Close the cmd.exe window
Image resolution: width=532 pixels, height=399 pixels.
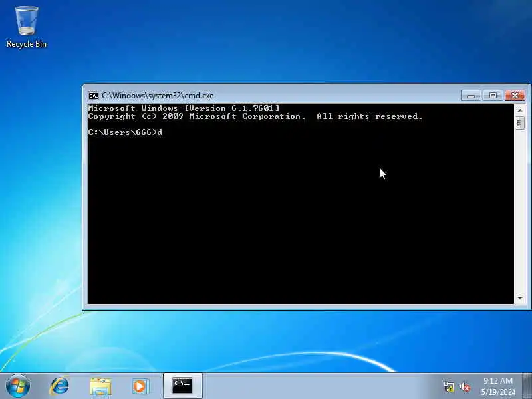(x=515, y=96)
